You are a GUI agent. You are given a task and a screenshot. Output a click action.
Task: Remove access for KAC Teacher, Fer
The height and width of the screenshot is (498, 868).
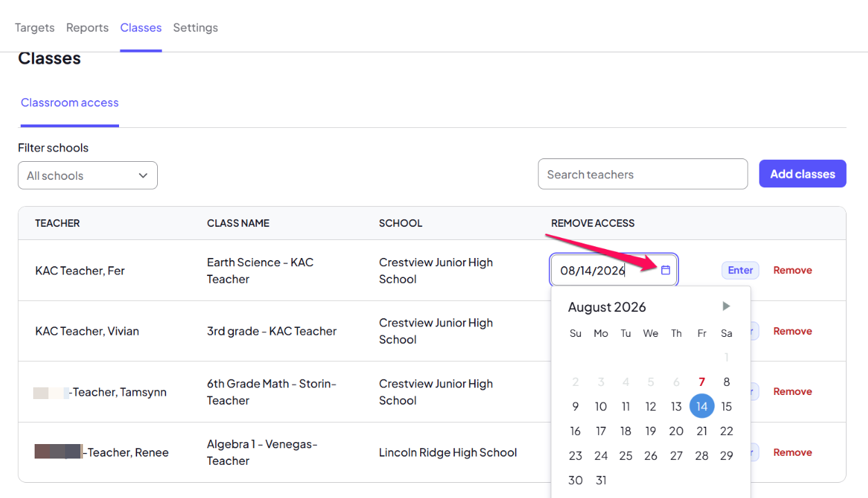tap(793, 270)
